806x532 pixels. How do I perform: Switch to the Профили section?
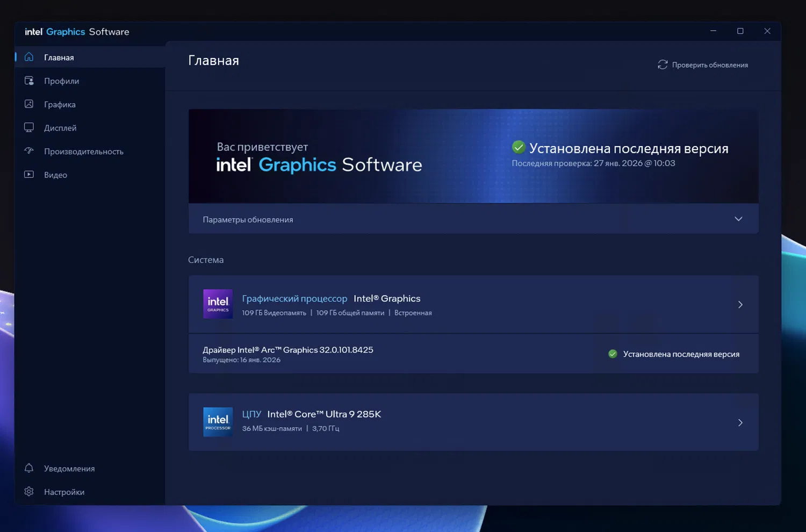click(x=90, y=81)
